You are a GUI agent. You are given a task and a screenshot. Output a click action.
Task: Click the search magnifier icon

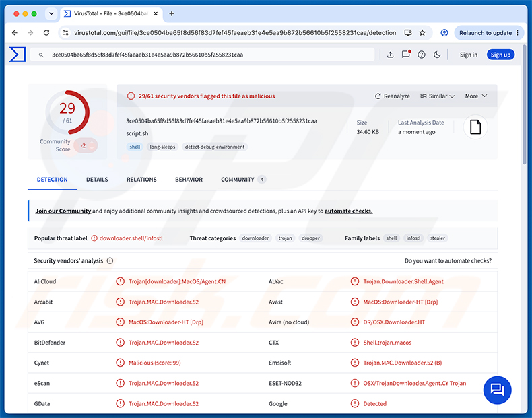point(41,55)
